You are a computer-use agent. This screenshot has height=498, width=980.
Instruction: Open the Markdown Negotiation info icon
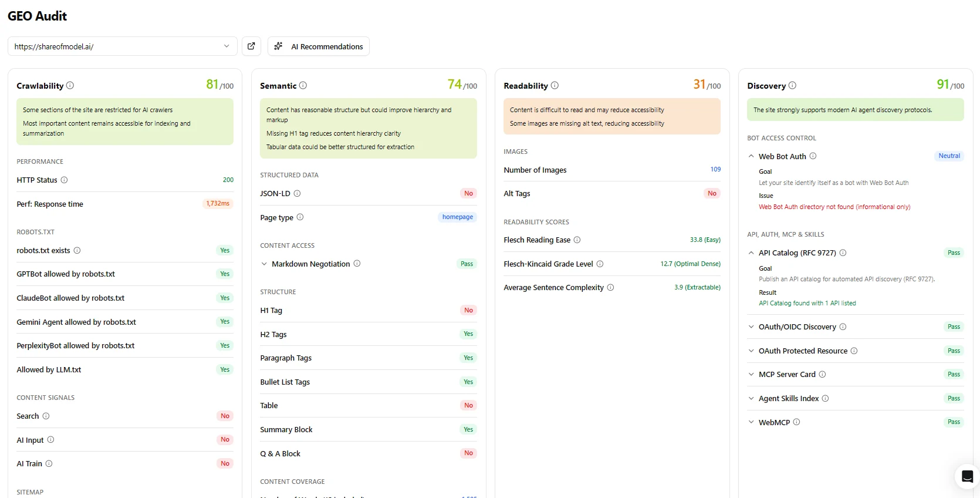click(x=357, y=264)
